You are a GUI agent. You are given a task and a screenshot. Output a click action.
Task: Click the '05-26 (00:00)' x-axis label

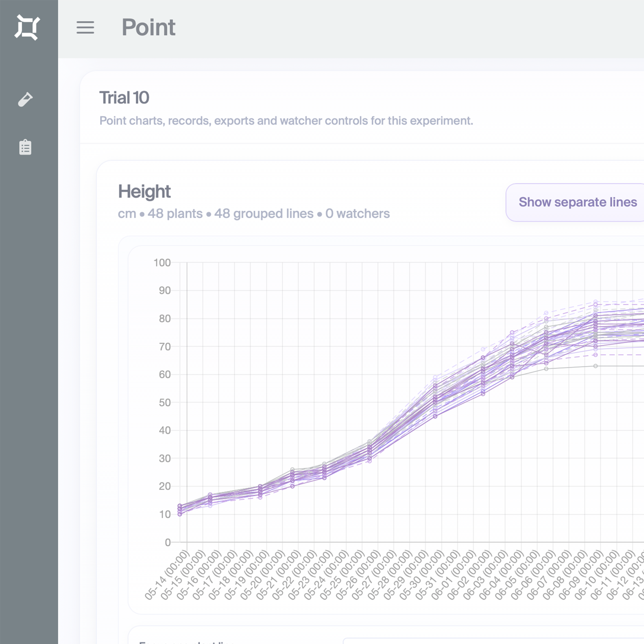point(359,575)
